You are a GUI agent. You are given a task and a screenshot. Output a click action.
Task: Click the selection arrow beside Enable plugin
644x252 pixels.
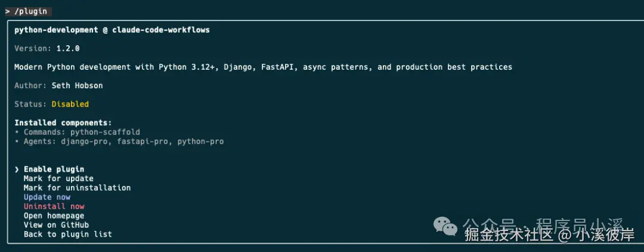click(17, 169)
